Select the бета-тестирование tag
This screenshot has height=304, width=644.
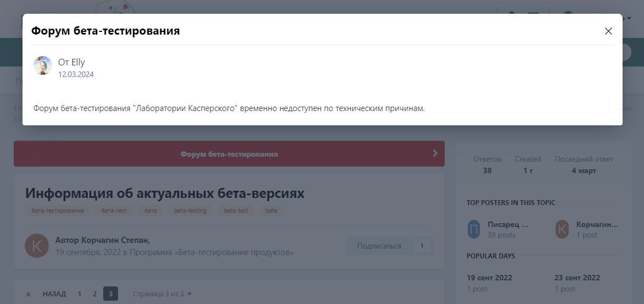(x=58, y=211)
